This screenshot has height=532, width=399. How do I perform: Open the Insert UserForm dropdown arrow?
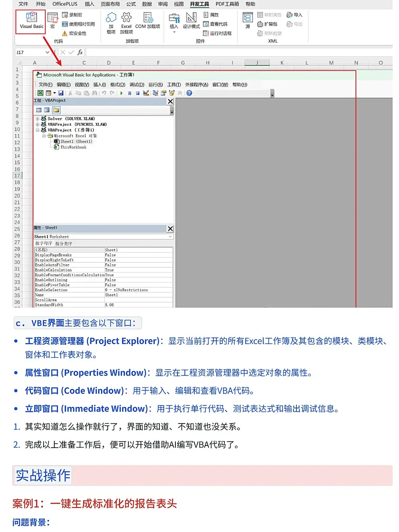pos(54,93)
